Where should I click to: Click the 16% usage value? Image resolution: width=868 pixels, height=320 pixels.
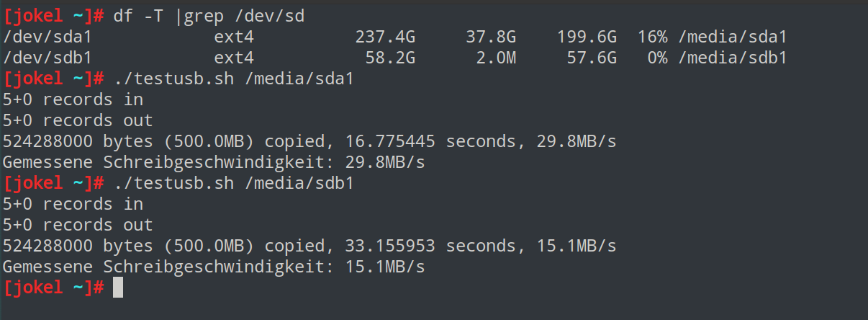point(652,36)
